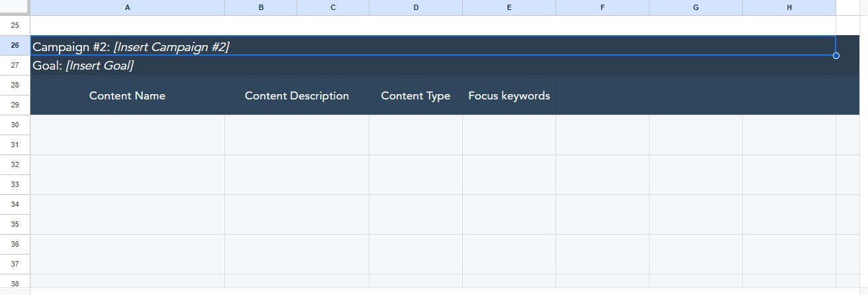Viewport: 868px width, 295px height.
Task: Click the Content Name header cell
Action: point(127,95)
